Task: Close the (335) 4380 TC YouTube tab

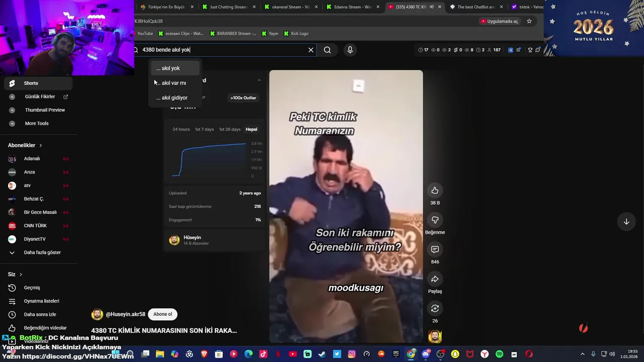Action: 440,7
